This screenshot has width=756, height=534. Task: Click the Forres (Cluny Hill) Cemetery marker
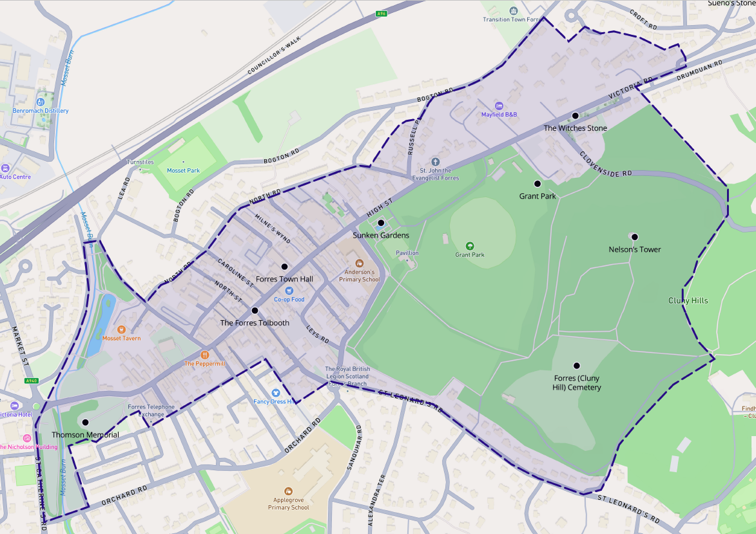click(577, 365)
